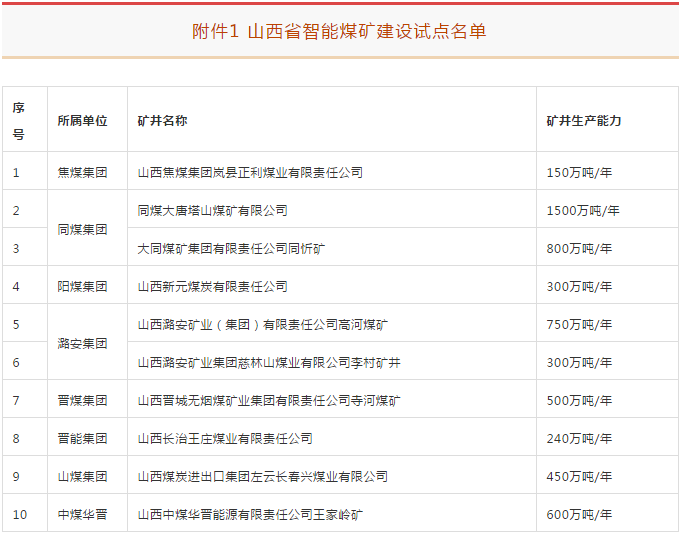Select 山西焦煤集团岚县正利煤业有限责任公司

250,173
